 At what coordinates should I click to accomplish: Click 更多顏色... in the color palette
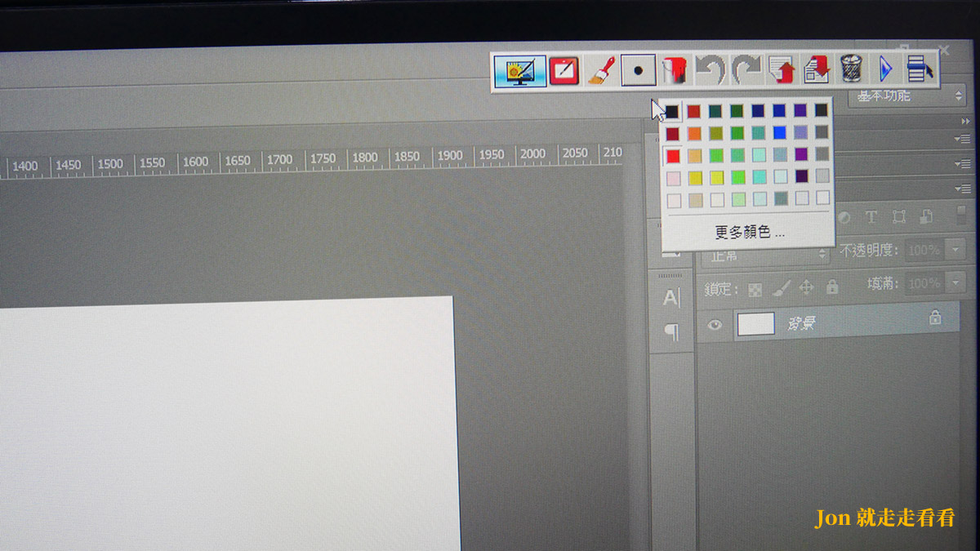pyautogui.click(x=750, y=233)
